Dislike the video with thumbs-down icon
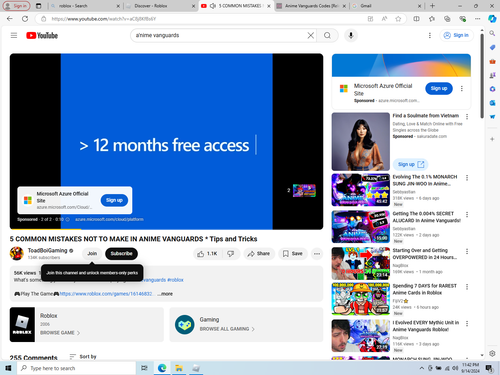Image resolution: width=500 pixels, height=375 pixels. (231, 254)
